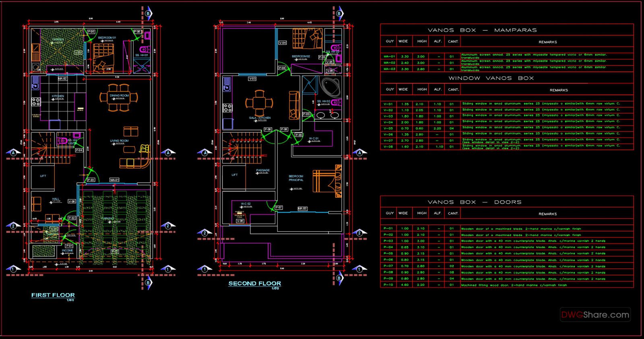Select section marker B above first floor plan
644x339 pixels.
tap(149, 14)
